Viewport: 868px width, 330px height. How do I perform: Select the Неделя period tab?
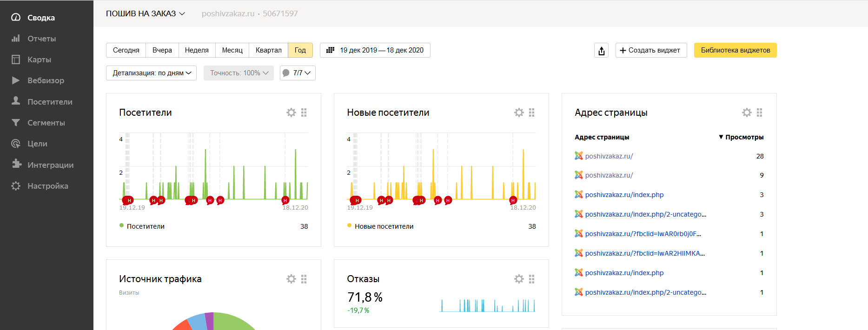tap(197, 50)
